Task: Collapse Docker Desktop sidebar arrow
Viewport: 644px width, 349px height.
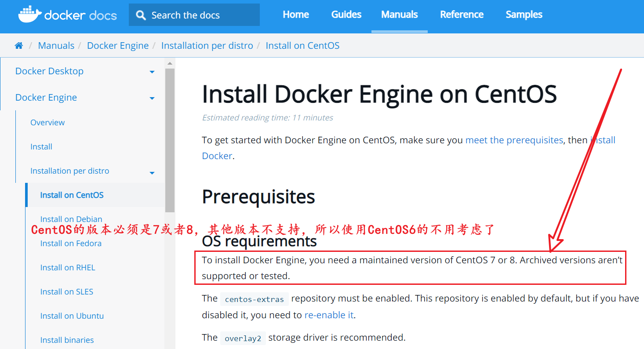Action: pyautogui.click(x=152, y=72)
